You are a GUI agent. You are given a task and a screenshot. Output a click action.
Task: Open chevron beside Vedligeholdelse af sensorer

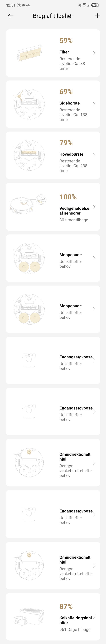click(94, 207)
